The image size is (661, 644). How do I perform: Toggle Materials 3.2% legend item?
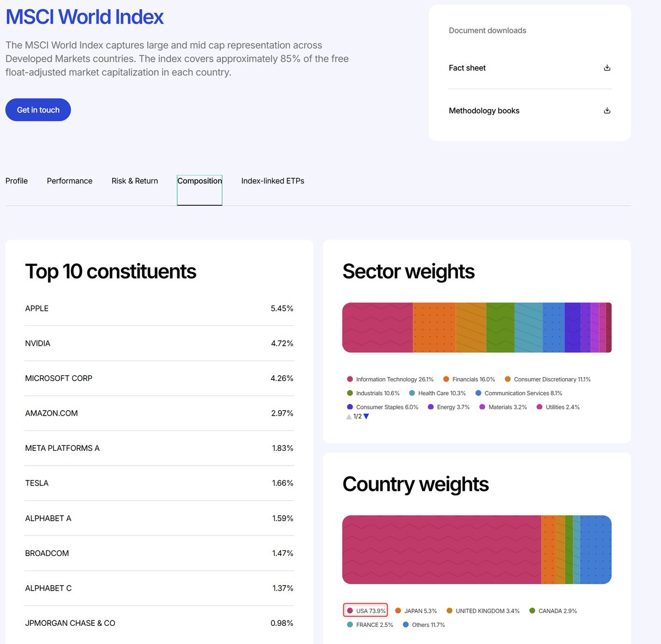(503, 407)
